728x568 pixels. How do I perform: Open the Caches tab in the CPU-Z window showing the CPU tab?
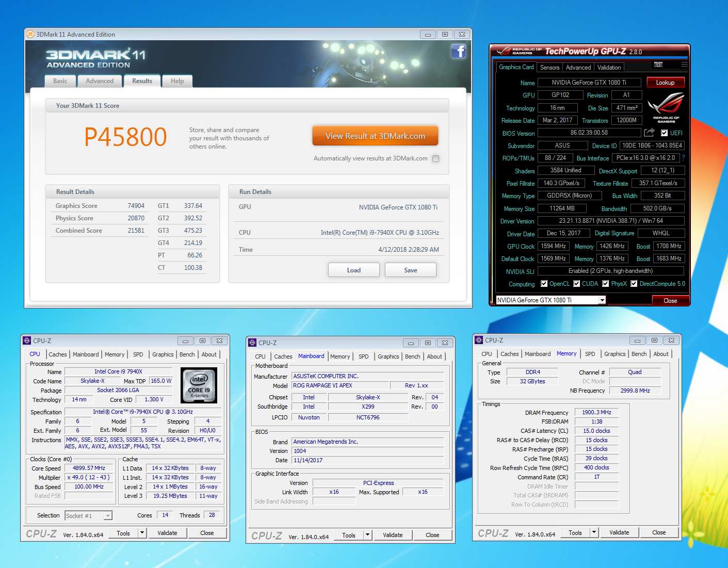click(58, 354)
